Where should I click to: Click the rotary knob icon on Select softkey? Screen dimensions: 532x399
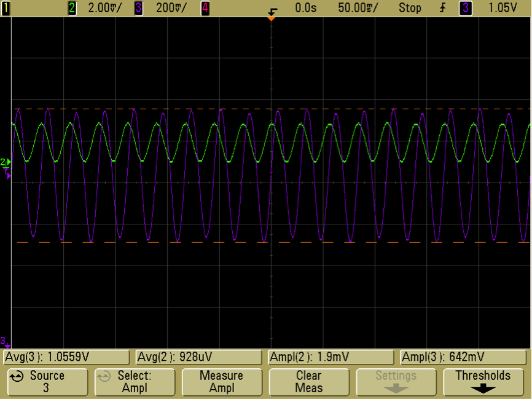[x=104, y=376]
